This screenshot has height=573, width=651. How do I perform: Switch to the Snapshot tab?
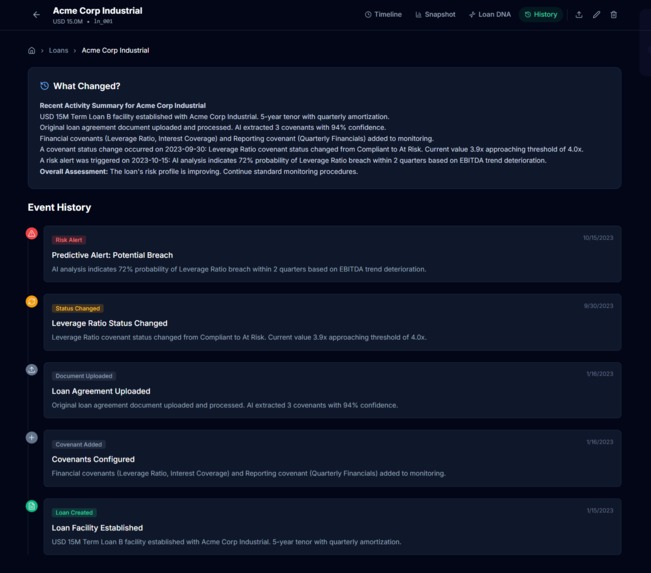435,15
